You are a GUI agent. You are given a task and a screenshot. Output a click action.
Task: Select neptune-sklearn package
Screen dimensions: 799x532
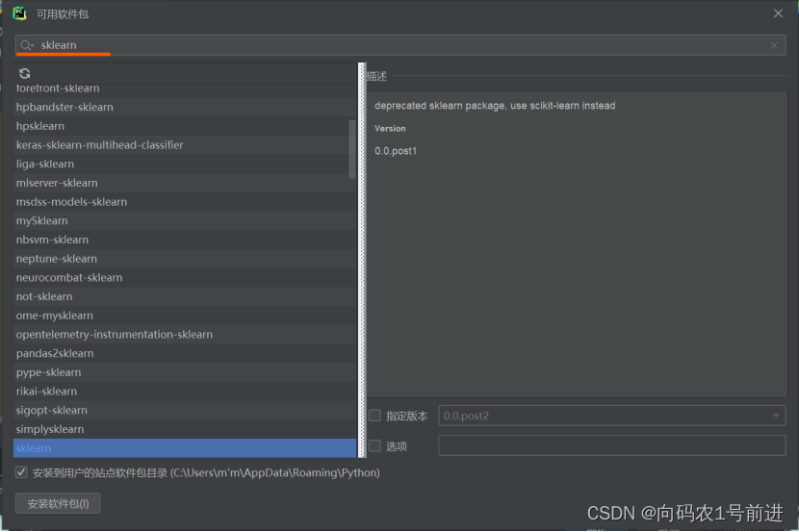click(185, 259)
